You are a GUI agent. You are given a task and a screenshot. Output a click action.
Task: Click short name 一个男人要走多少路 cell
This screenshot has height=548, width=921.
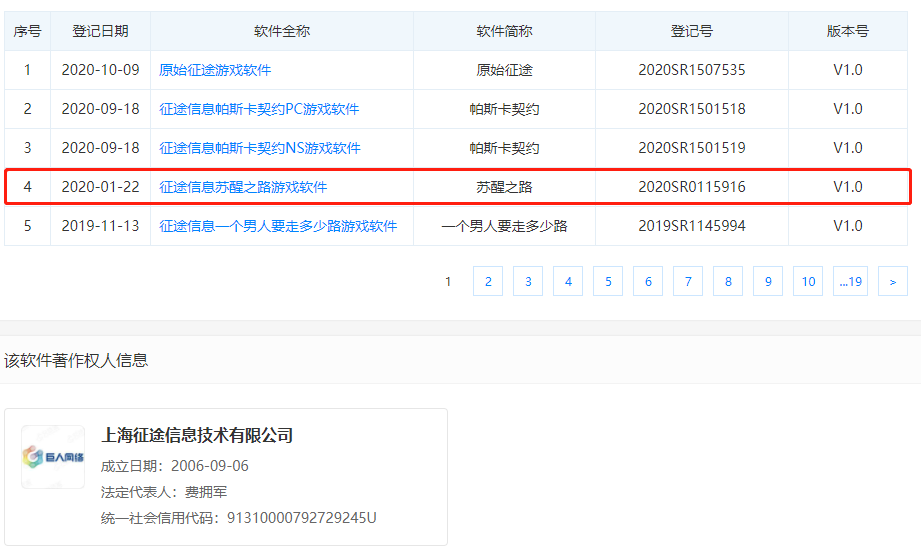coord(505,226)
